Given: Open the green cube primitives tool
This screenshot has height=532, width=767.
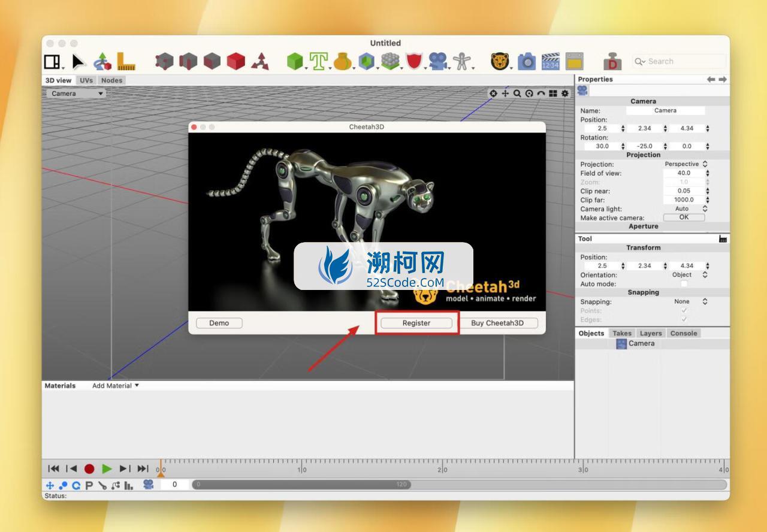Looking at the screenshot, I should tap(295, 61).
